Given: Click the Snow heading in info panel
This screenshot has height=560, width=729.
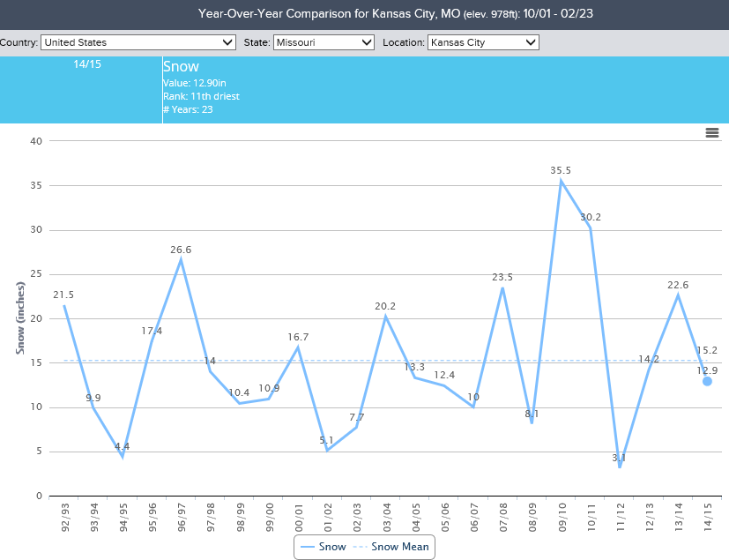Looking at the screenshot, I should (181, 67).
